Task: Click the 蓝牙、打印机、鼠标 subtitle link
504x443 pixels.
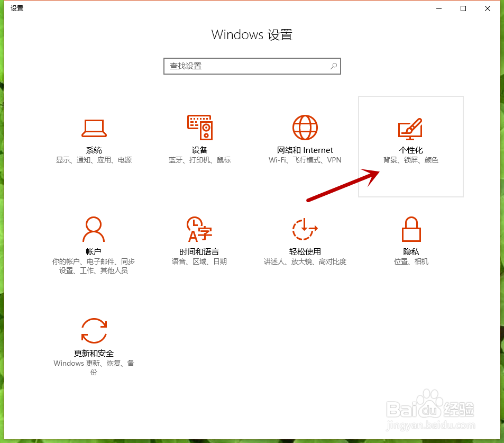Action: pyautogui.click(x=199, y=160)
